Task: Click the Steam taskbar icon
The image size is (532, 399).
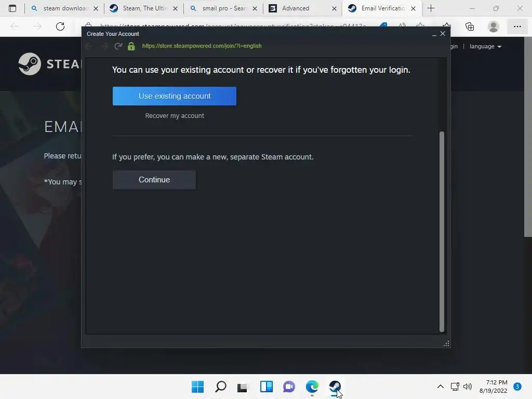Action: click(335, 387)
